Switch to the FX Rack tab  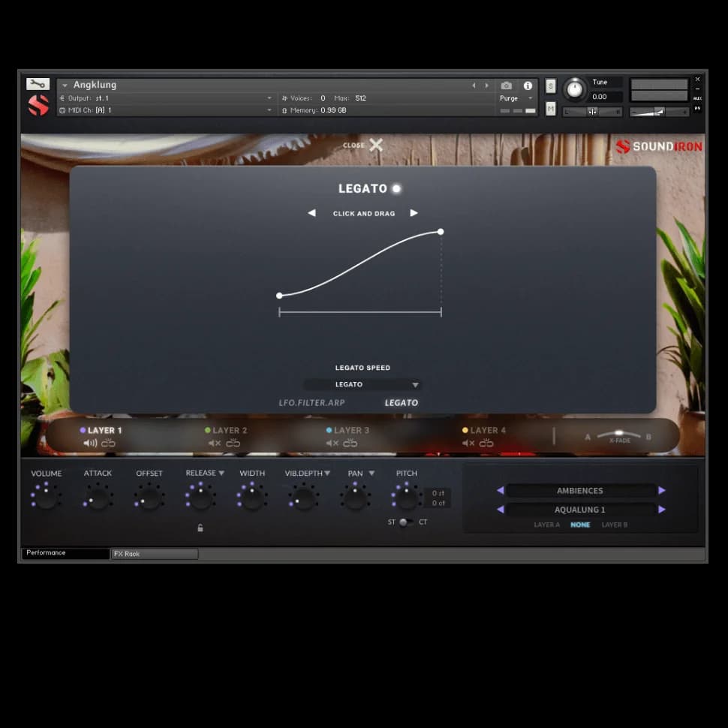coord(155,554)
